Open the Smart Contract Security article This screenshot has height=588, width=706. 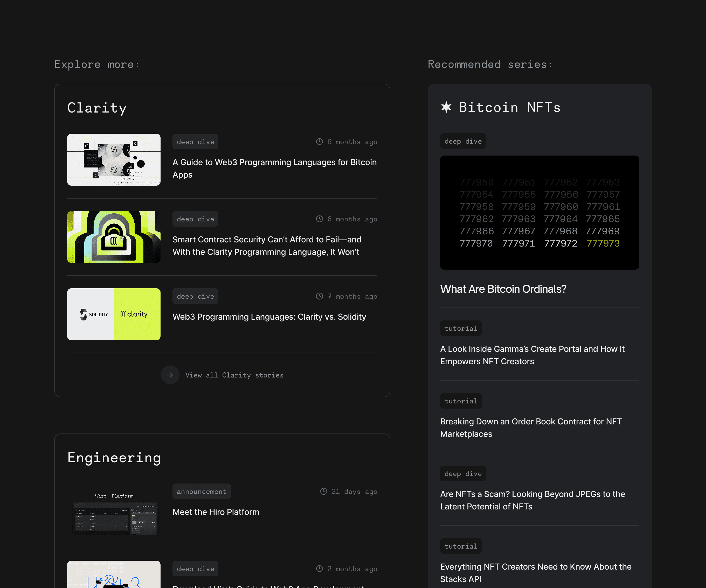point(267,246)
